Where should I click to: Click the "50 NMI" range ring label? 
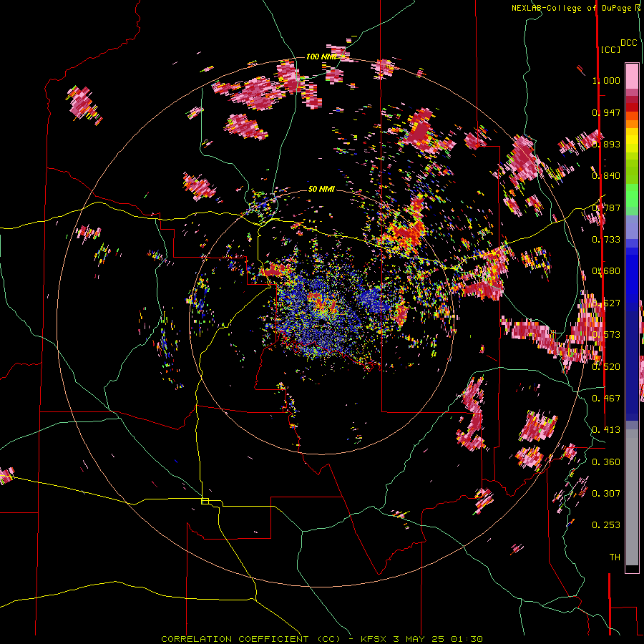pyautogui.click(x=321, y=189)
